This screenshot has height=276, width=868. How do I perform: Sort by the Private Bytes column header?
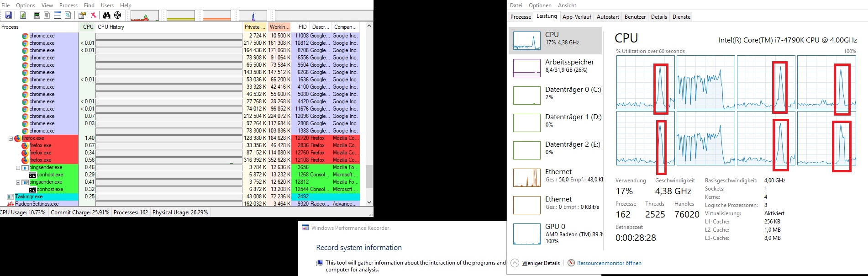click(x=255, y=27)
